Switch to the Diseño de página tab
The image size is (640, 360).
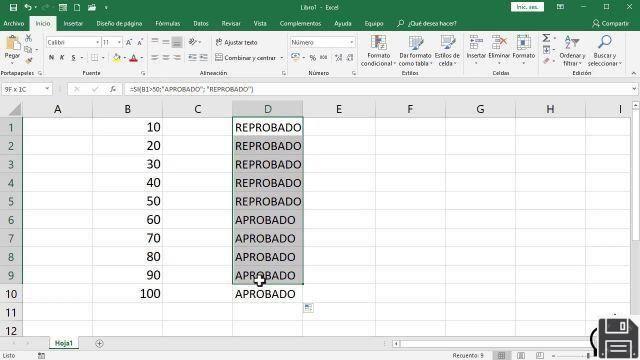119,24
